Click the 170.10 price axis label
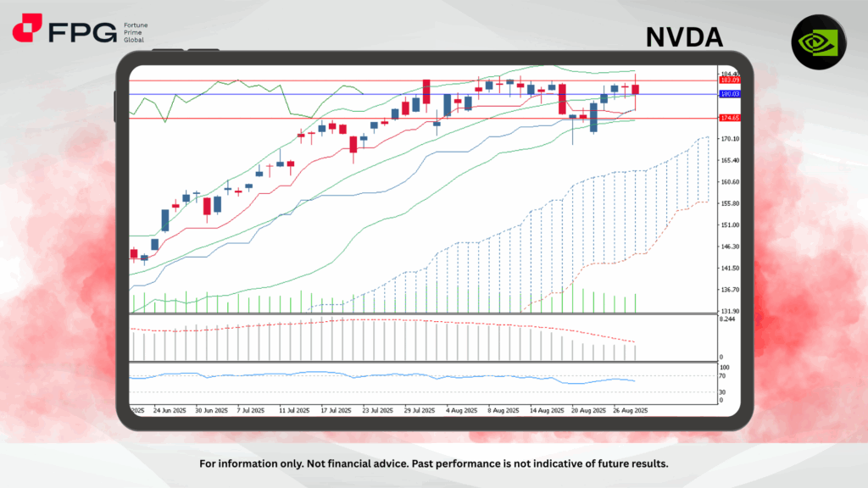 click(729, 139)
